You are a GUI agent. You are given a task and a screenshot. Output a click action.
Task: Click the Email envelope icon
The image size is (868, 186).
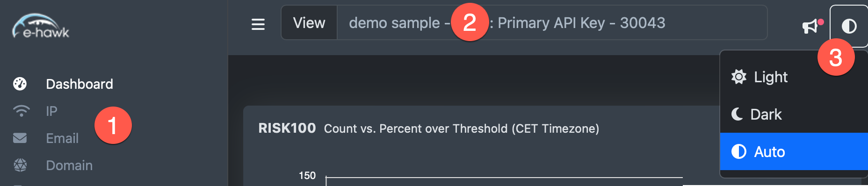click(20, 138)
